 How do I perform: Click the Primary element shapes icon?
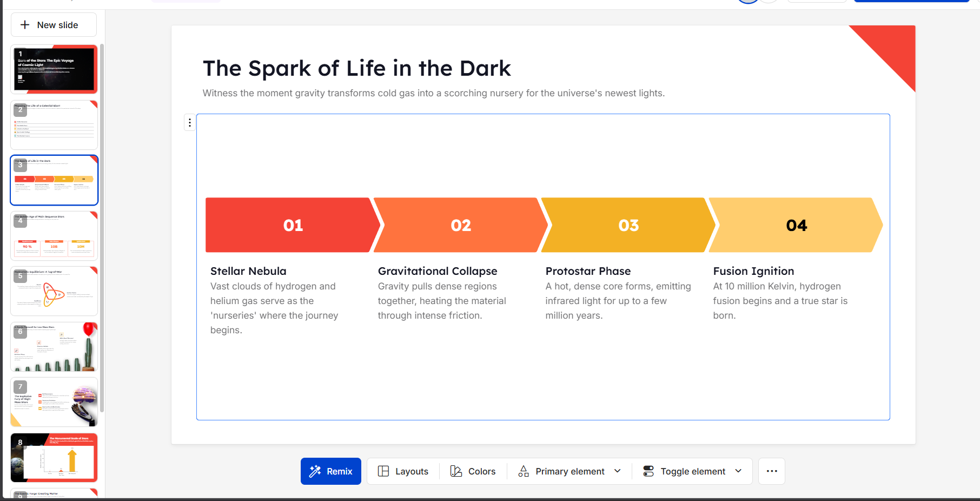523,471
